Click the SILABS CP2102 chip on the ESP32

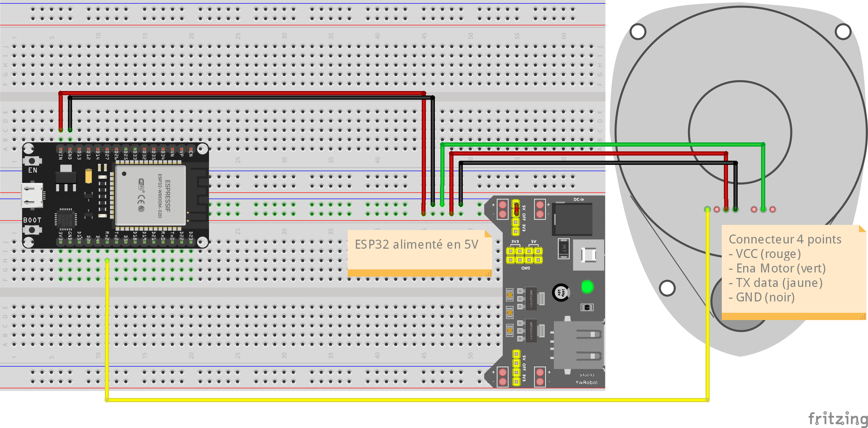(66, 220)
